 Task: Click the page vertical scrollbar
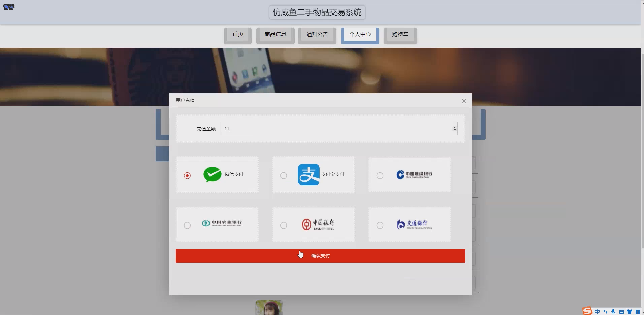642,151
